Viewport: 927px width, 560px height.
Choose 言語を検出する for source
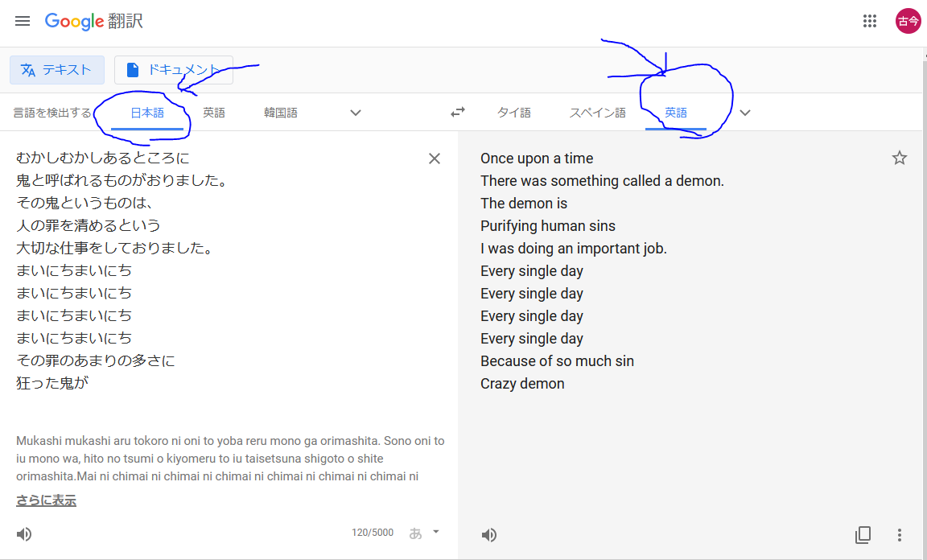52,113
